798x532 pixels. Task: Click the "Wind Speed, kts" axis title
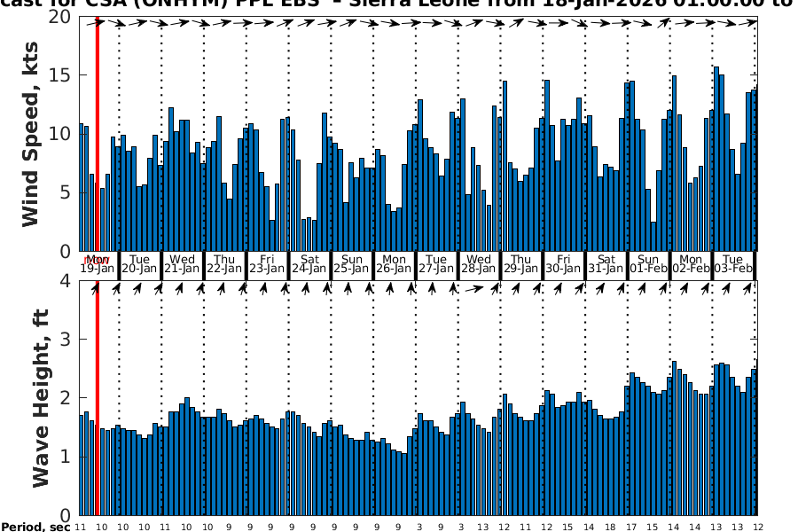(31, 132)
